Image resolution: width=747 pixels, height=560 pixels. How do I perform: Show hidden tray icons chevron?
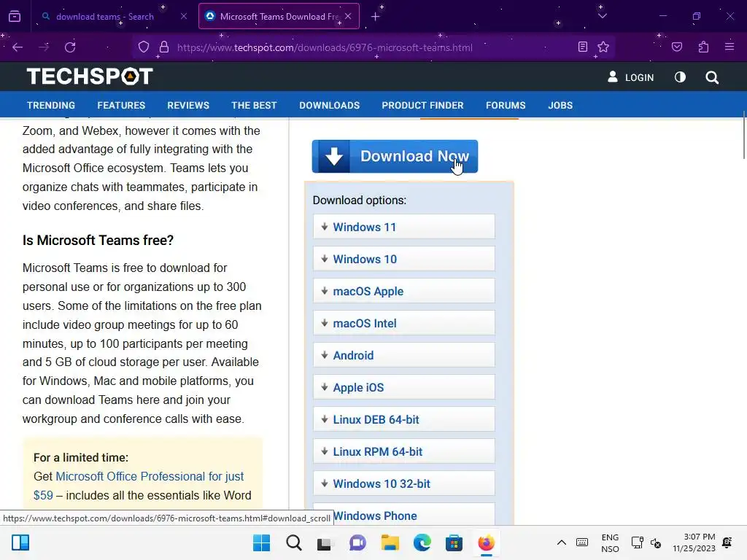[562, 542]
